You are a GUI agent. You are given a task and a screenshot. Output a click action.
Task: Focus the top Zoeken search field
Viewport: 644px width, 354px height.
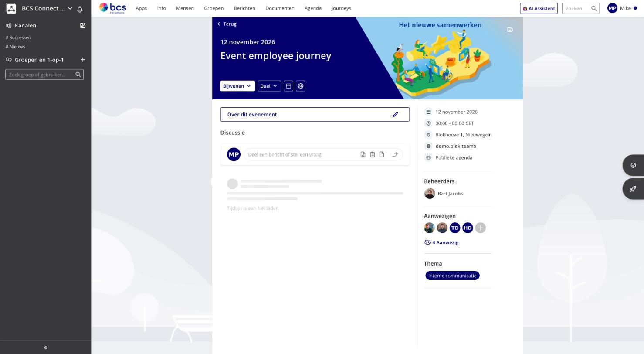point(580,8)
